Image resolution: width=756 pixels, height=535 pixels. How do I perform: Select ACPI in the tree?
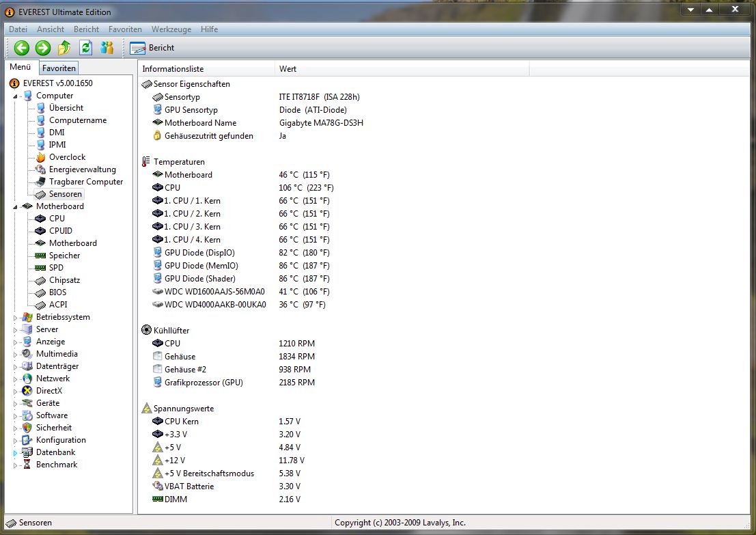(58, 305)
